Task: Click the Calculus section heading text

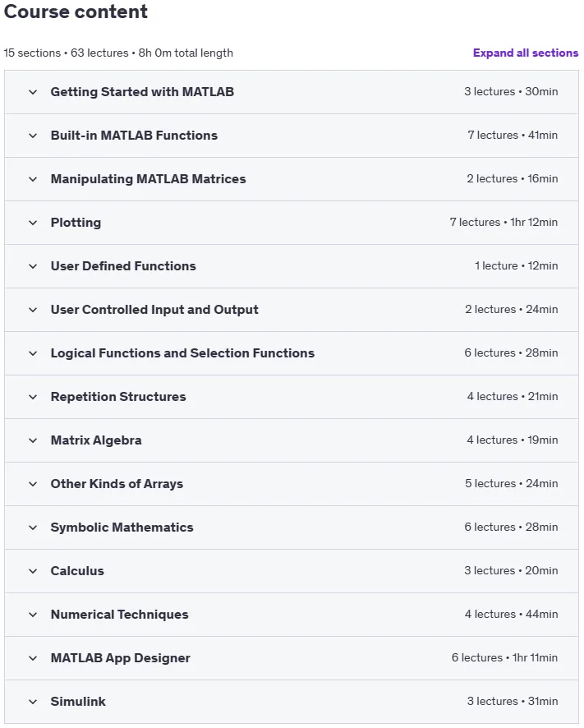Action: [x=77, y=570]
